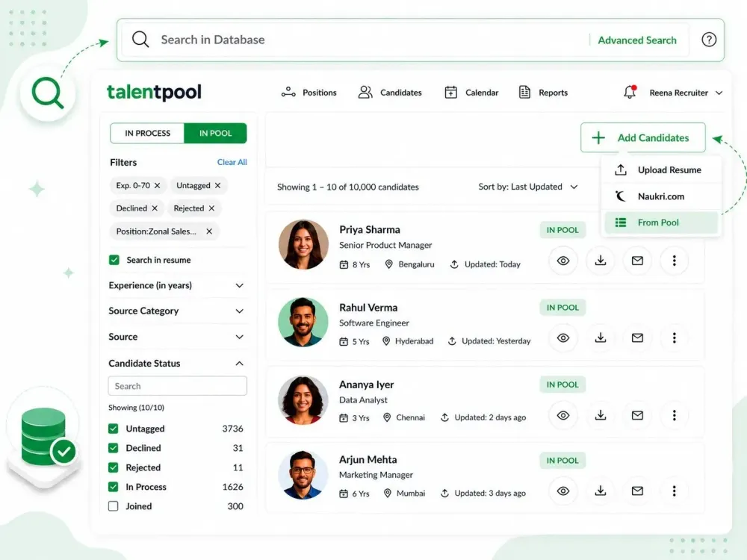
Task: Open the Positions menu
Action: pyautogui.click(x=309, y=93)
